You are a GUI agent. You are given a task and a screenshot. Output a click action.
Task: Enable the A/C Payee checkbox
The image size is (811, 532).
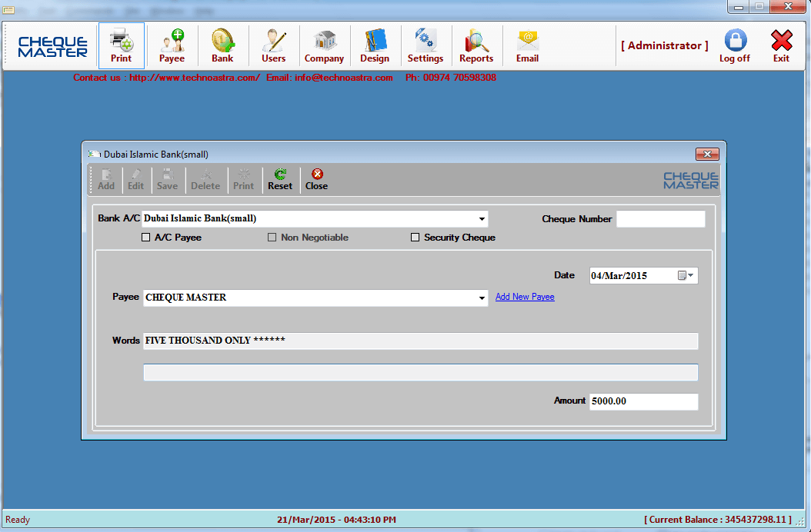click(146, 238)
